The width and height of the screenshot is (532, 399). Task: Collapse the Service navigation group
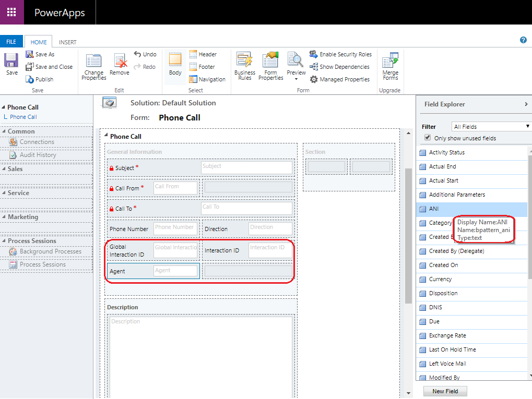point(4,193)
